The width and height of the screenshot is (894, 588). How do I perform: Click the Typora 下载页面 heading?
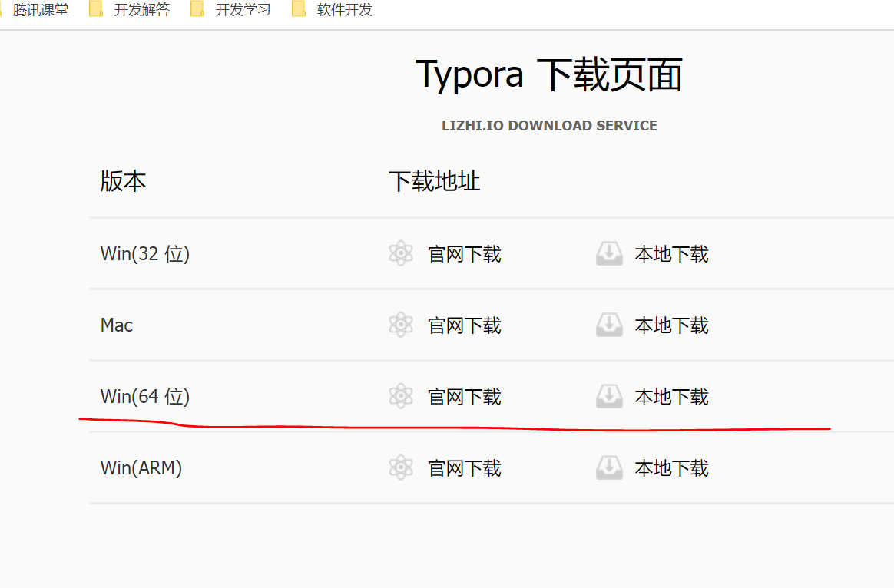(x=549, y=75)
